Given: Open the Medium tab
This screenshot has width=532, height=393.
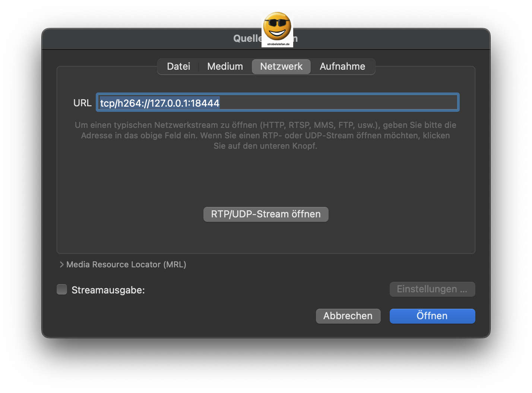Looking at the screenshot, I should tap(225, 66).
